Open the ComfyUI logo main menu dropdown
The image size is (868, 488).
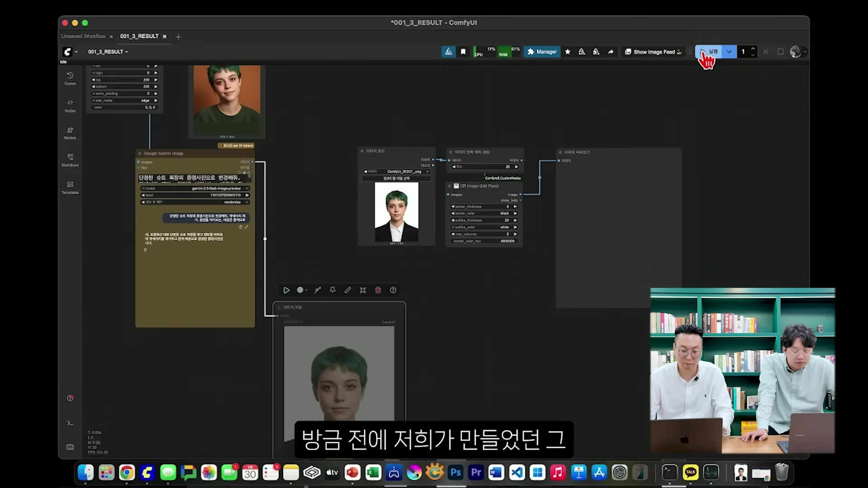70,52
